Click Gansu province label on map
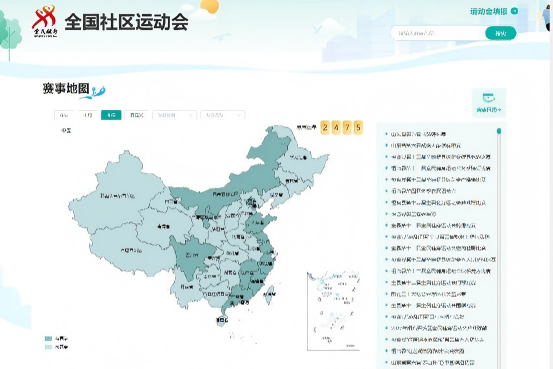 pos(171,202)
